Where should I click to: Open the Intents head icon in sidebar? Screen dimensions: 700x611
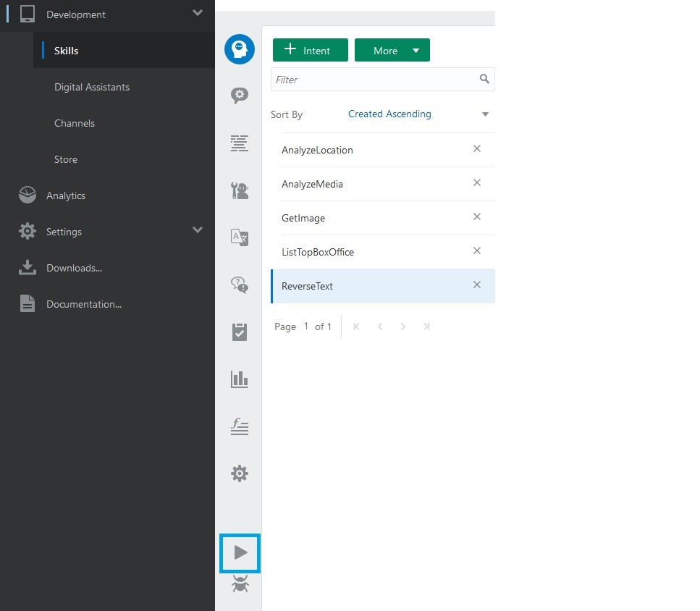(239, 49)
